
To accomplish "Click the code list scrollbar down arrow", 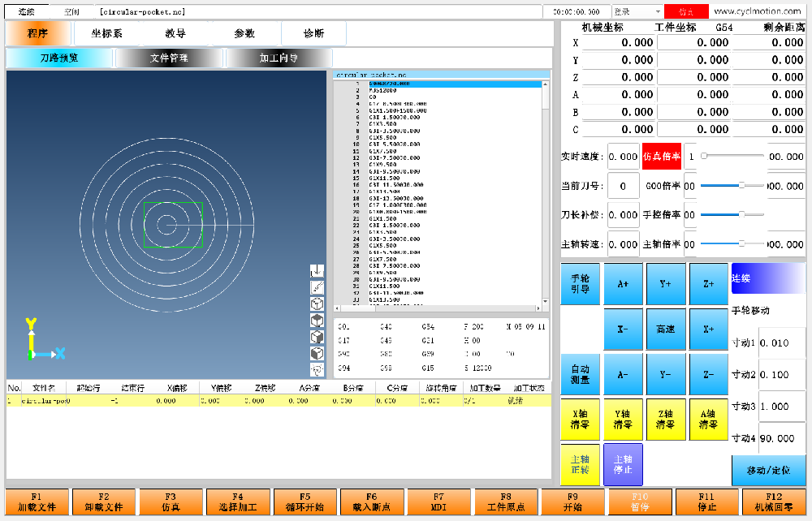I will click(546, 301).
